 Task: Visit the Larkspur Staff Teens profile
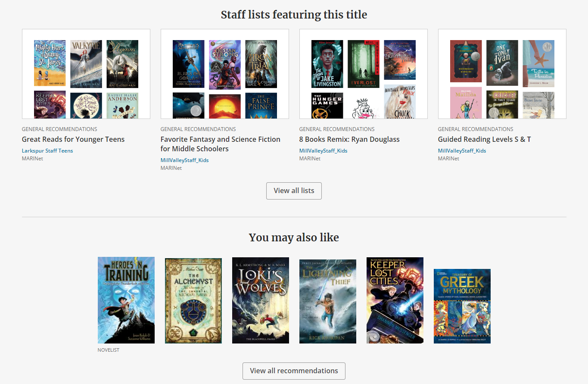47,150
